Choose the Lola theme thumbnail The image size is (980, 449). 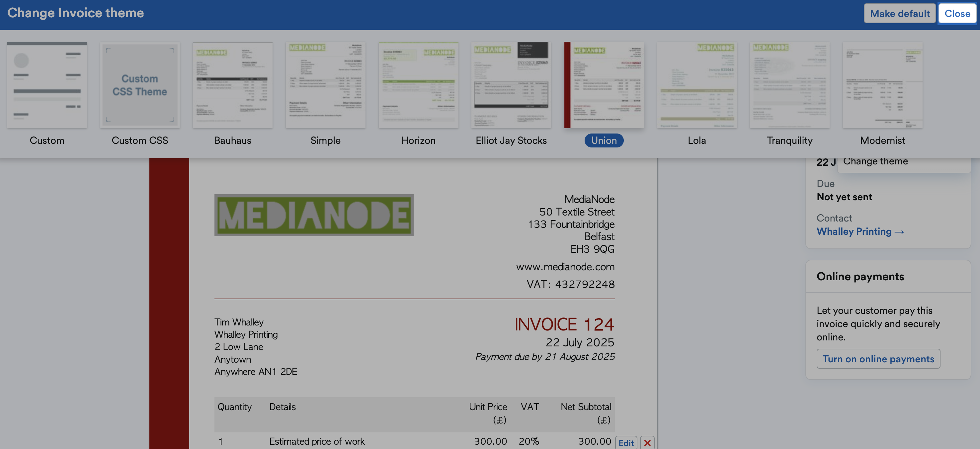click(x=696, y=85)
